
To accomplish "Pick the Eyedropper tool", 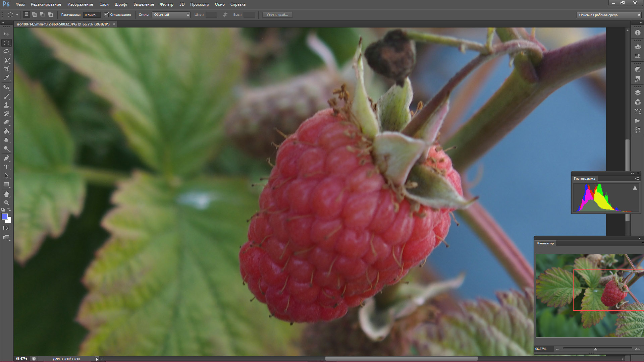I will click(6, 78).
